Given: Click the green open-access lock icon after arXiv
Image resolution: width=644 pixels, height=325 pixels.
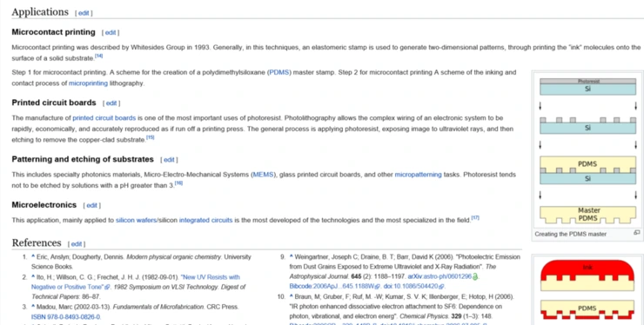Looking at the screenshot, I should coord(475,277).
